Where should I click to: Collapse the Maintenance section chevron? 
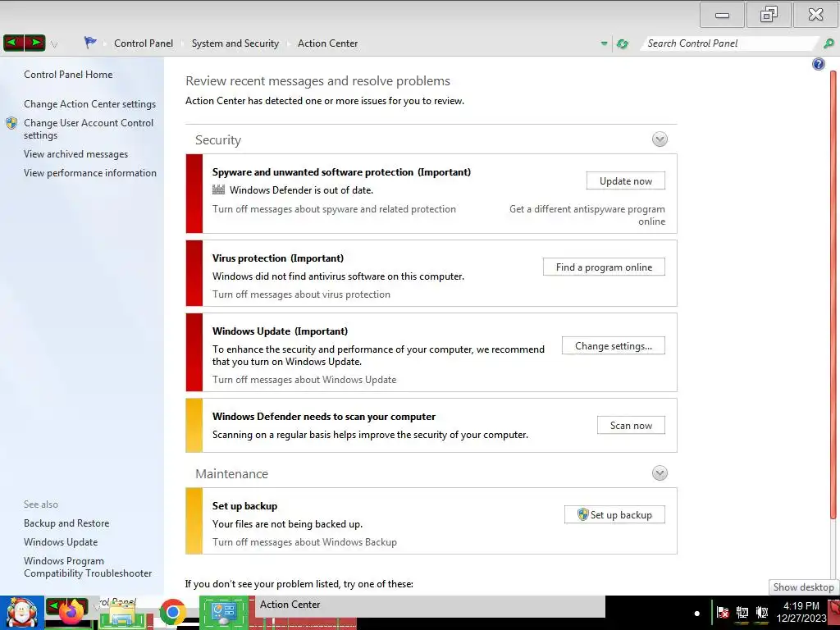point(660,473)
